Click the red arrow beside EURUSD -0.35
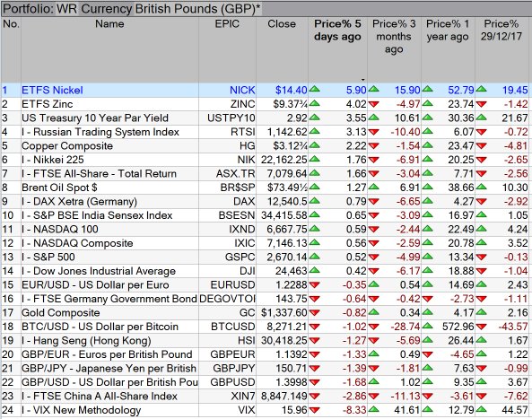The width and height of the screenshot is (532, 419). (x=315, y=284)
